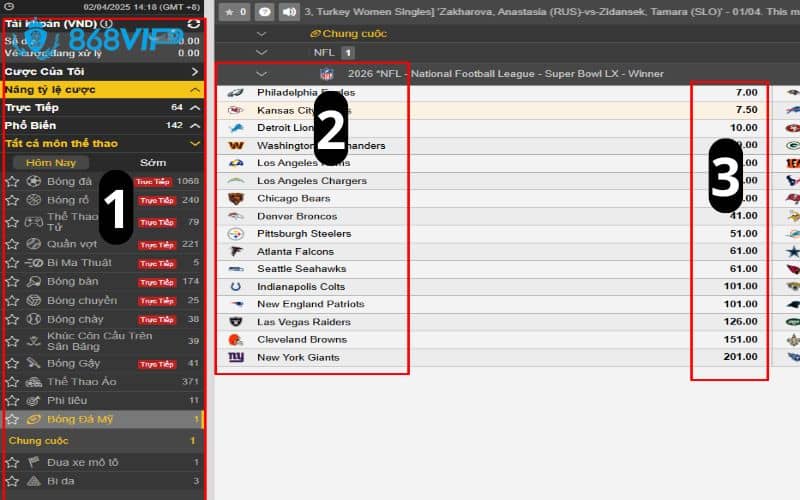Click the Seattle Seahawks team name
The height and width of the screenshot is (500, 800).
(x=302, y=269)
